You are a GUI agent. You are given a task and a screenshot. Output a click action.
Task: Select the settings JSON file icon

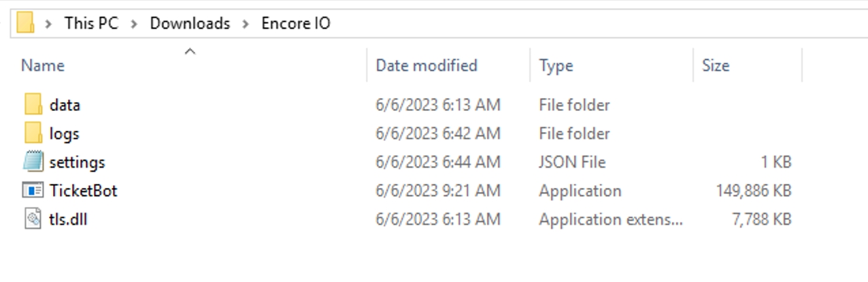[x=33, y=162]
